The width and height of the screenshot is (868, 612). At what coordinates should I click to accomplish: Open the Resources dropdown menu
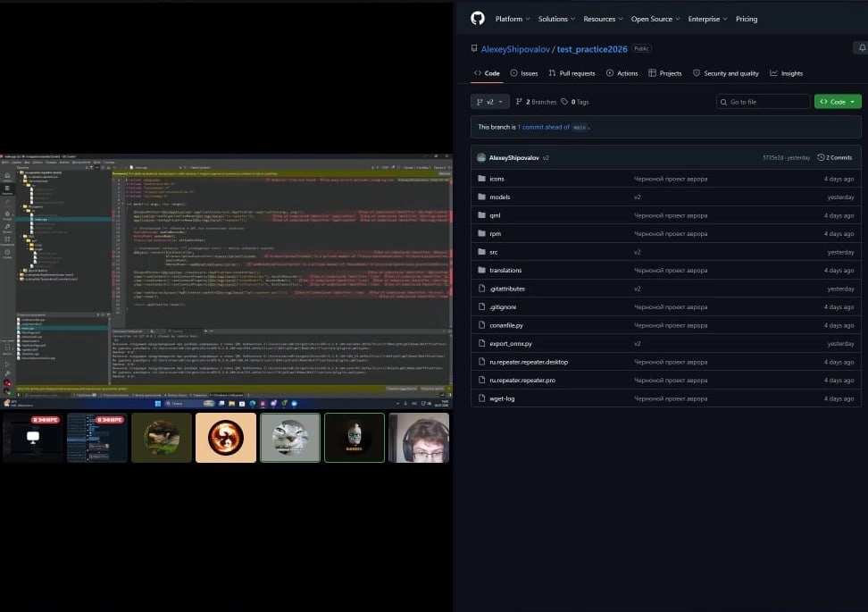pos(603,19)
